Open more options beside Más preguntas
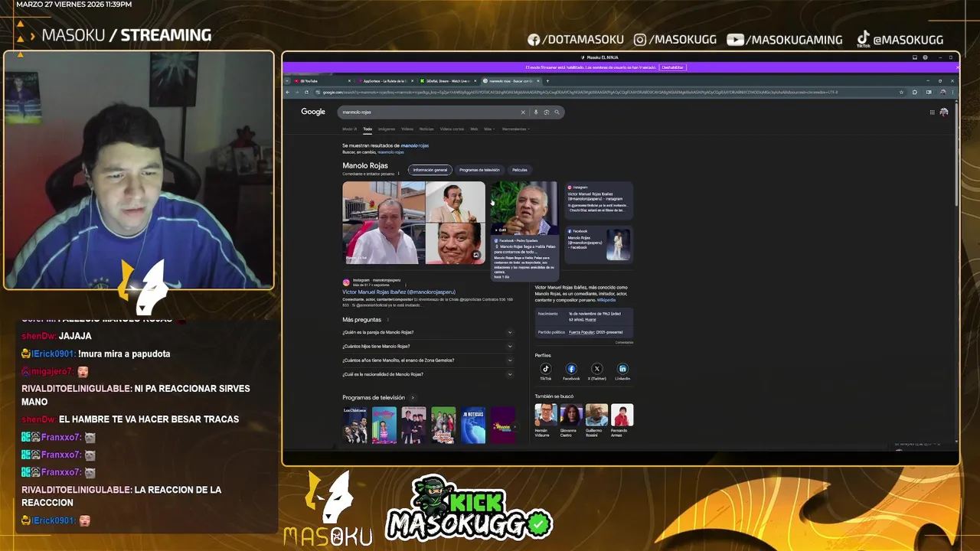This screenshot has width=980, height=551. tap(388, 319)
